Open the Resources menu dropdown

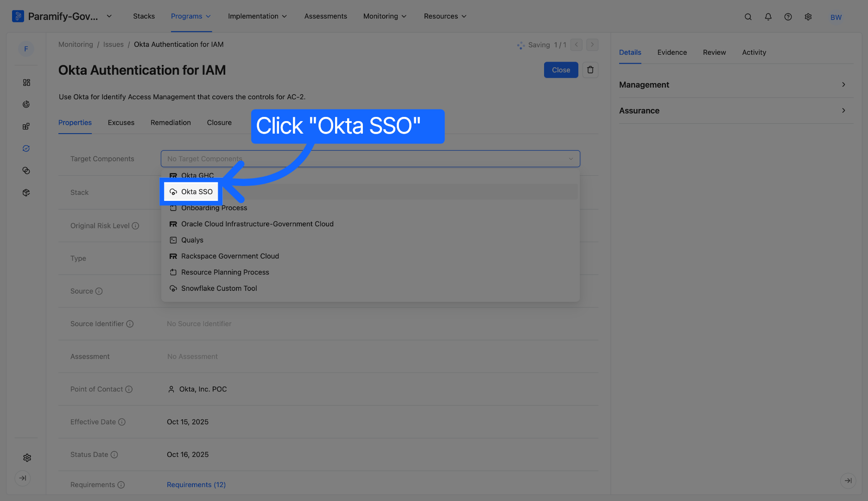point(445,16)
